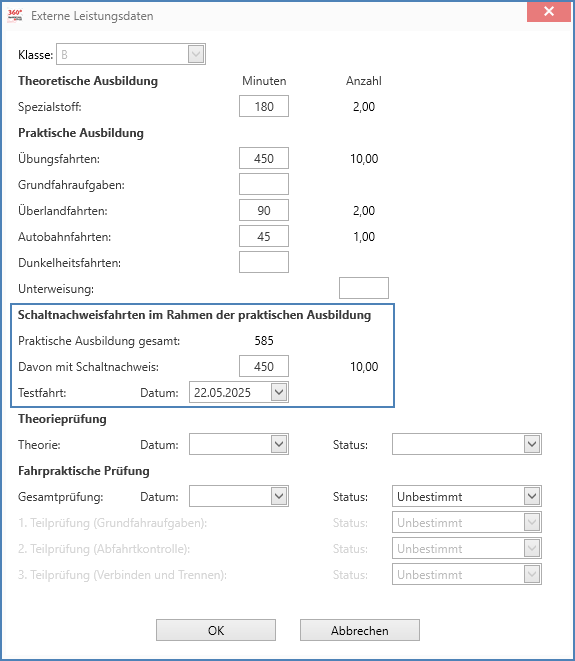Confirm with the OK button
The image size is (575, 661).
pyautogui.click(x=216, y=630)
